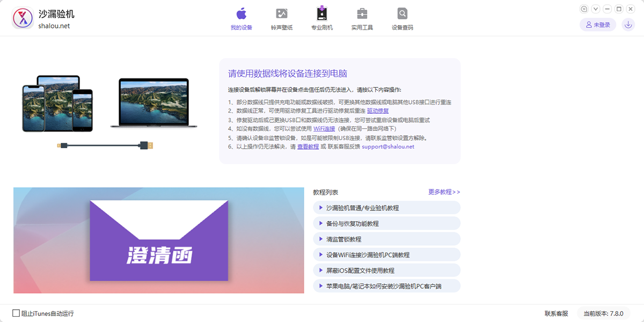Click the WiFi连接 link
The image size is (644, 322).
click(x=324, y=129)
